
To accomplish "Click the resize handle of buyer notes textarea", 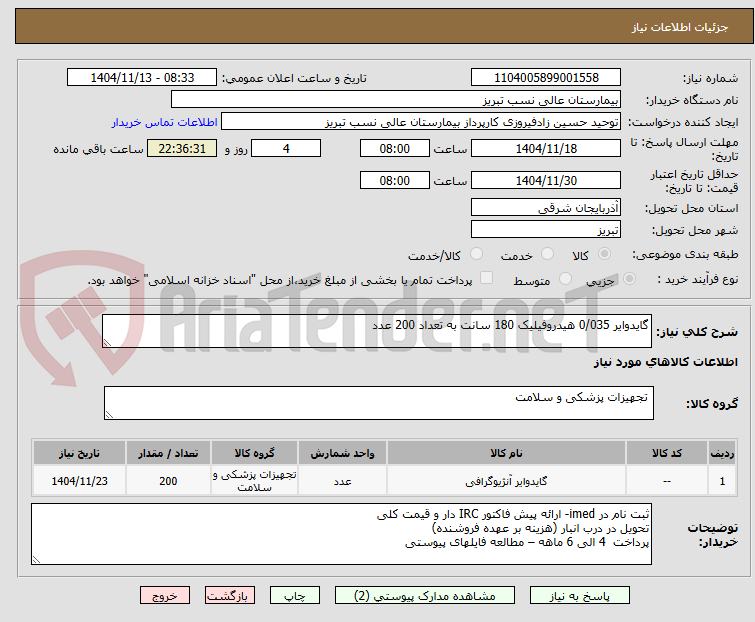I will [x=37, y=559].
